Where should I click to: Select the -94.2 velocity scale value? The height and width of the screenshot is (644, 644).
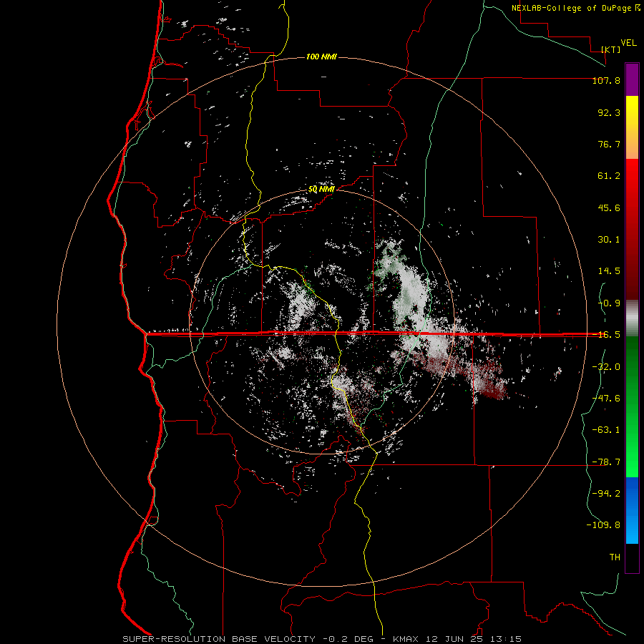[606, 493]
